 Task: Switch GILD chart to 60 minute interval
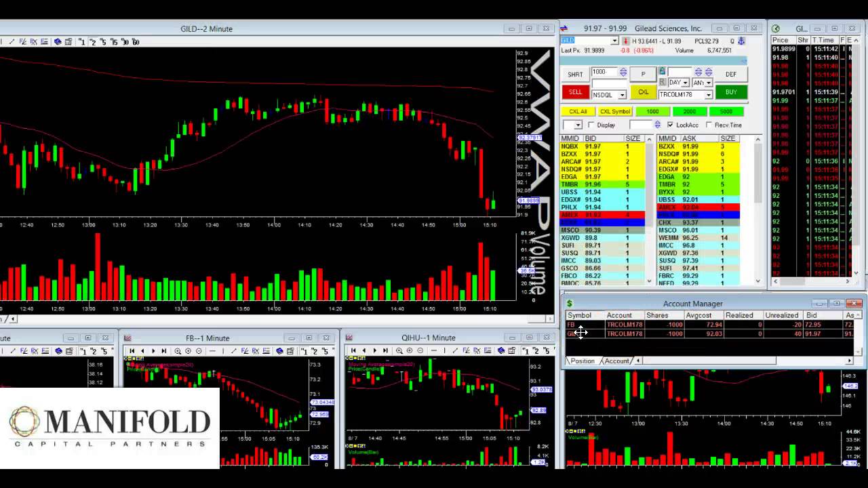point(136,41)
